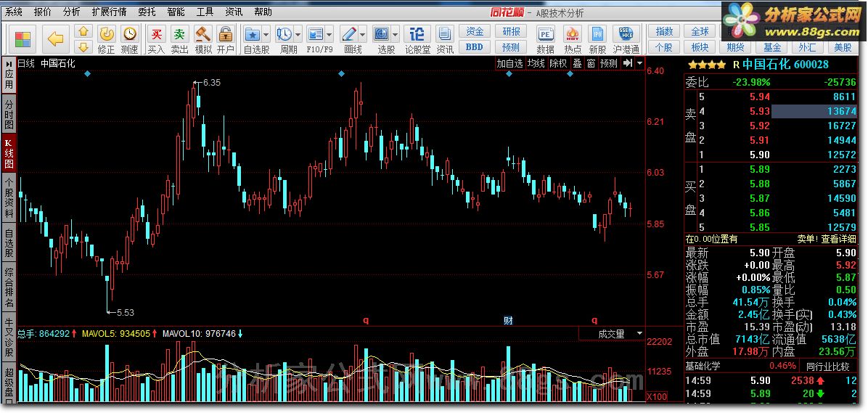Click the 周期 period clock icon
Screen dimensions: 868x413
(x=284, y=34)
